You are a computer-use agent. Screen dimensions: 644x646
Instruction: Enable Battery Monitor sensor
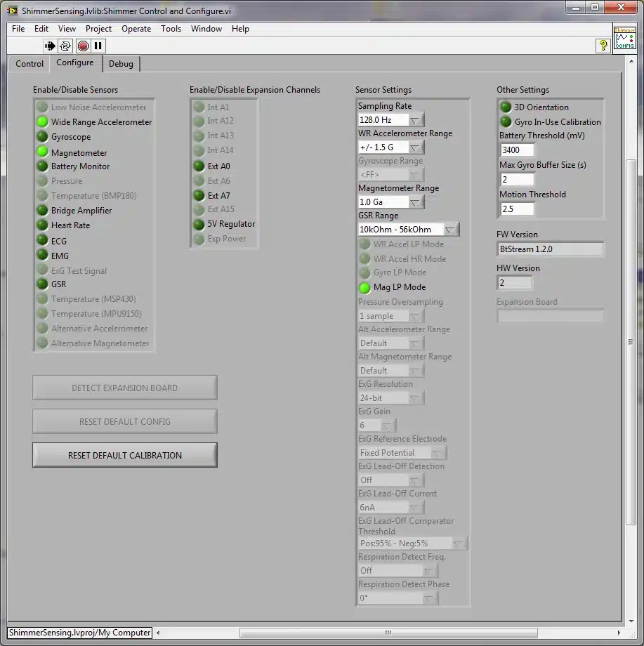42,166
